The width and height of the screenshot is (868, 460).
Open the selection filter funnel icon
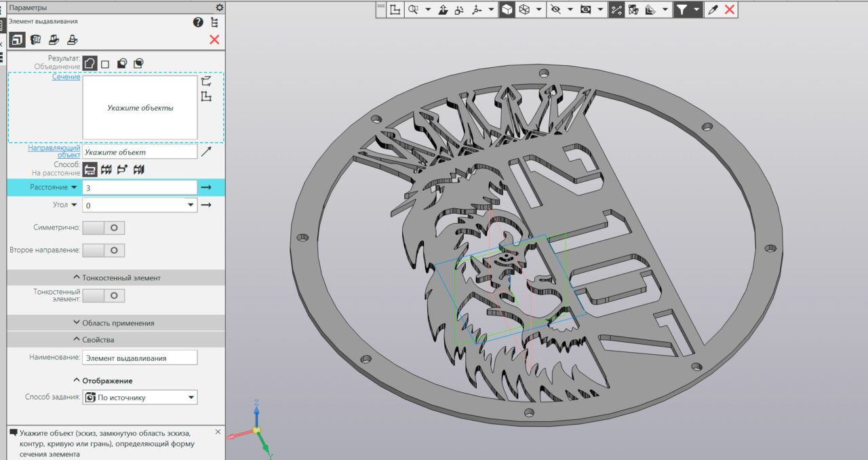[682, 9]
